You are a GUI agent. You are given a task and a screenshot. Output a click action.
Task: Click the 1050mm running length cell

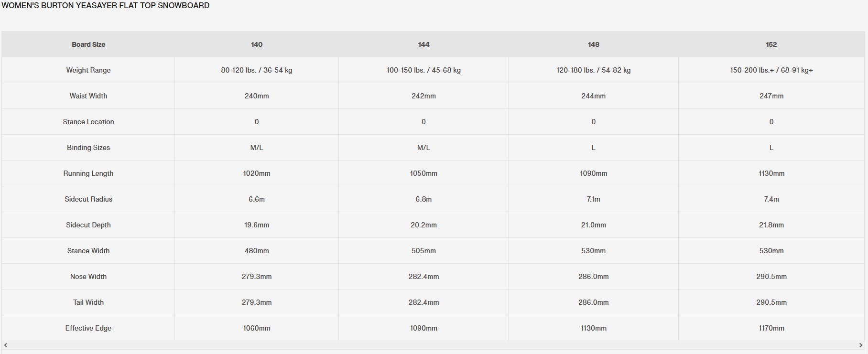point(423,173)
